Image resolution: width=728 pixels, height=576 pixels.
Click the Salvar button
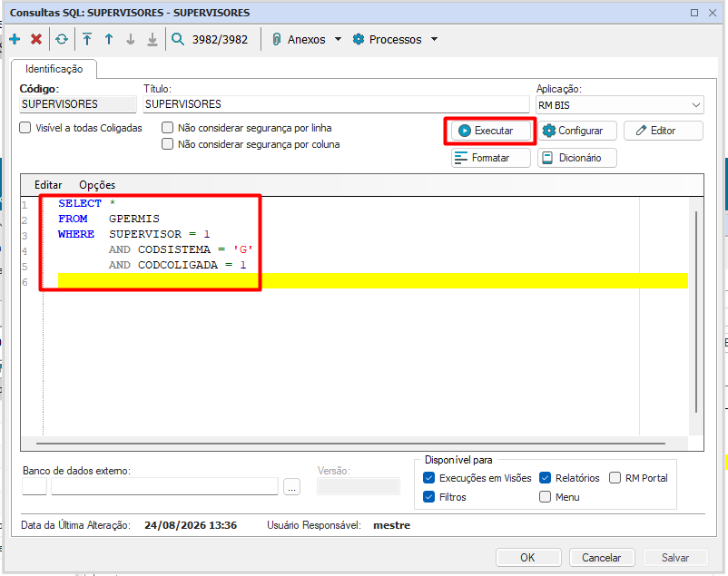675,558
